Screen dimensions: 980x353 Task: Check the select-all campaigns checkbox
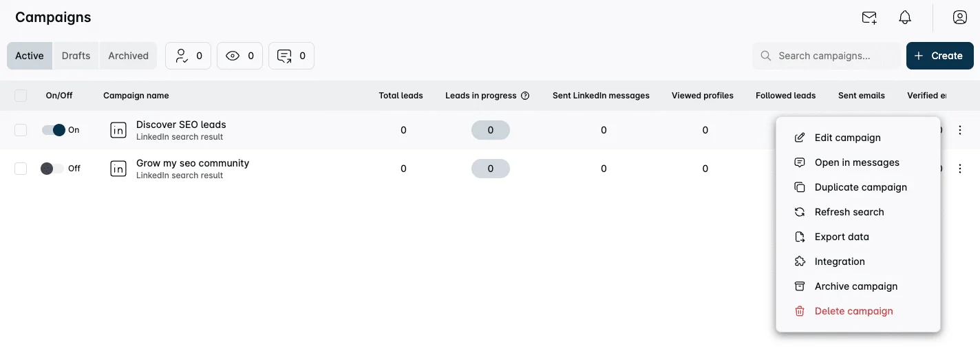pos(21,96)
